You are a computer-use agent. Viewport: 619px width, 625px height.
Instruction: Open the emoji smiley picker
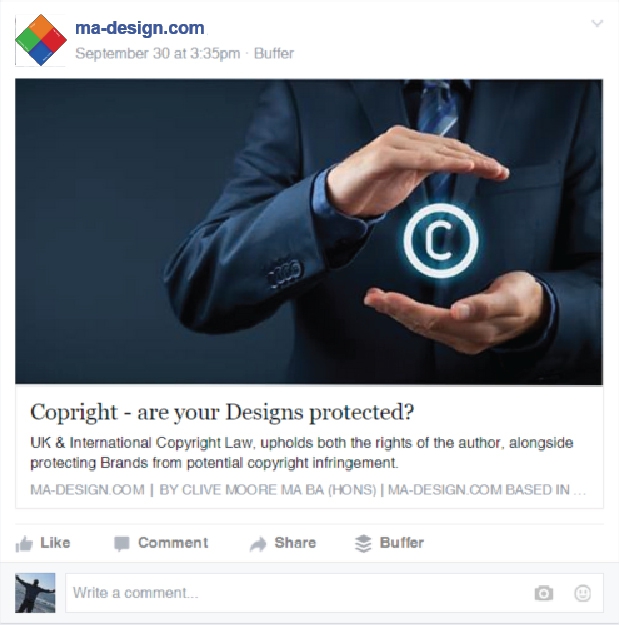coord(582,593)
